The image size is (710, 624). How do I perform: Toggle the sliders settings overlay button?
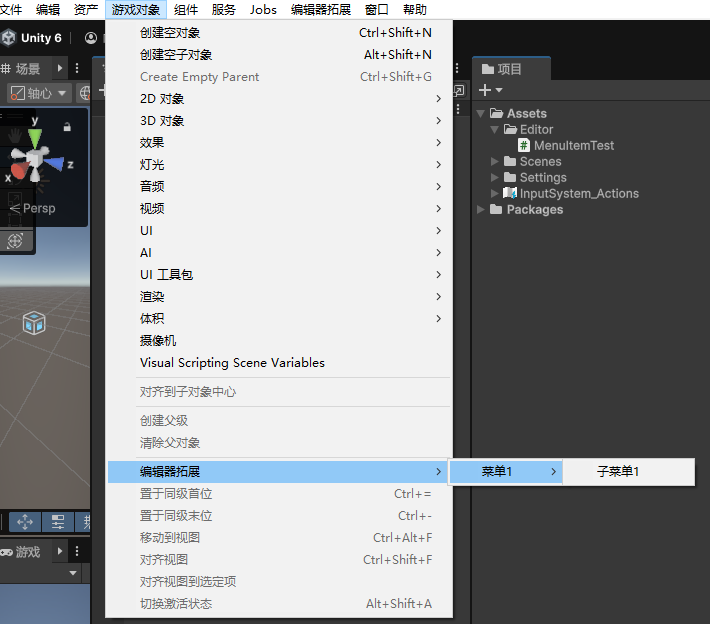[x=58, y=522]
